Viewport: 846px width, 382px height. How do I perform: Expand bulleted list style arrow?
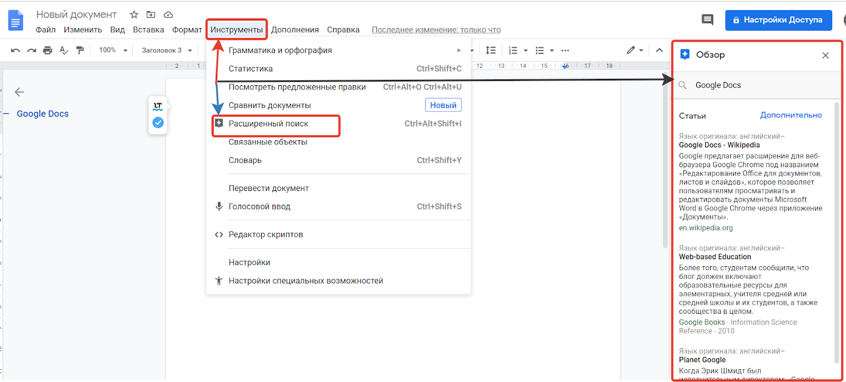pyautogui.click(x=551, y=50)
